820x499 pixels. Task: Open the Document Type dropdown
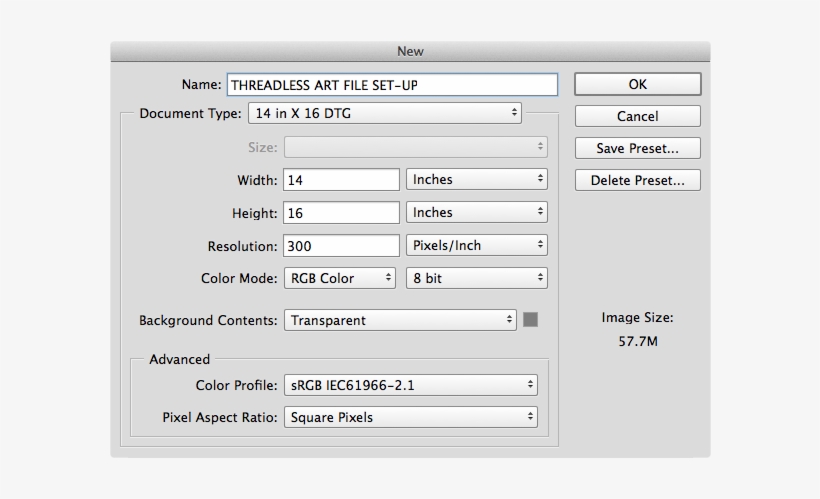click(385, 114)
